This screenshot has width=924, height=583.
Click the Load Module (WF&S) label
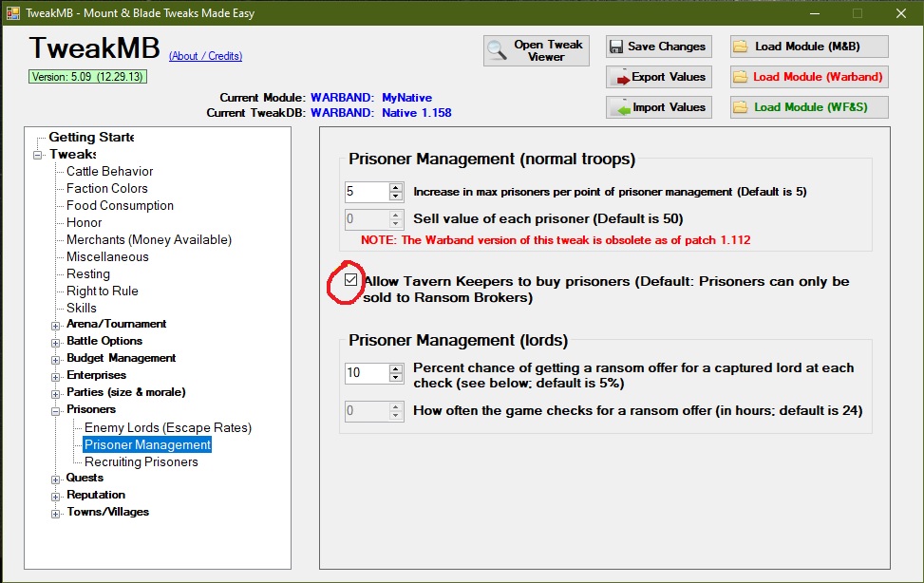tap(811, 107)
